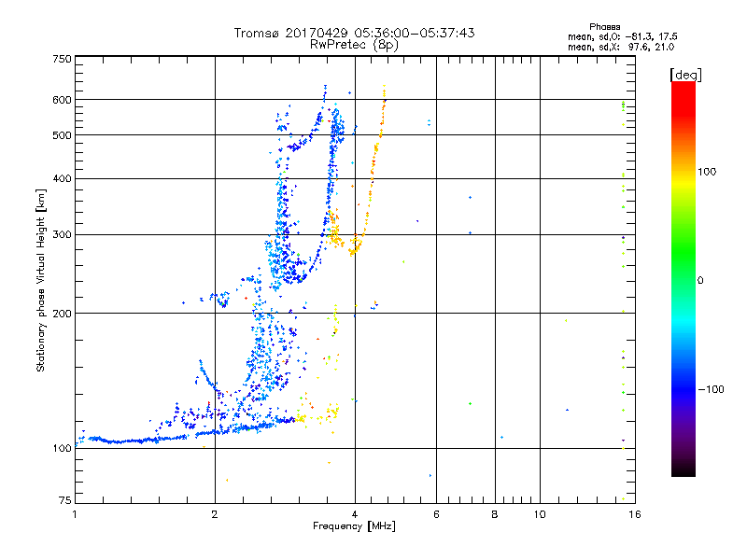The image size is (747, 560).
Task: Click the '600' height axis tick label
Action: pyautogui.click(x=63, y=100)
